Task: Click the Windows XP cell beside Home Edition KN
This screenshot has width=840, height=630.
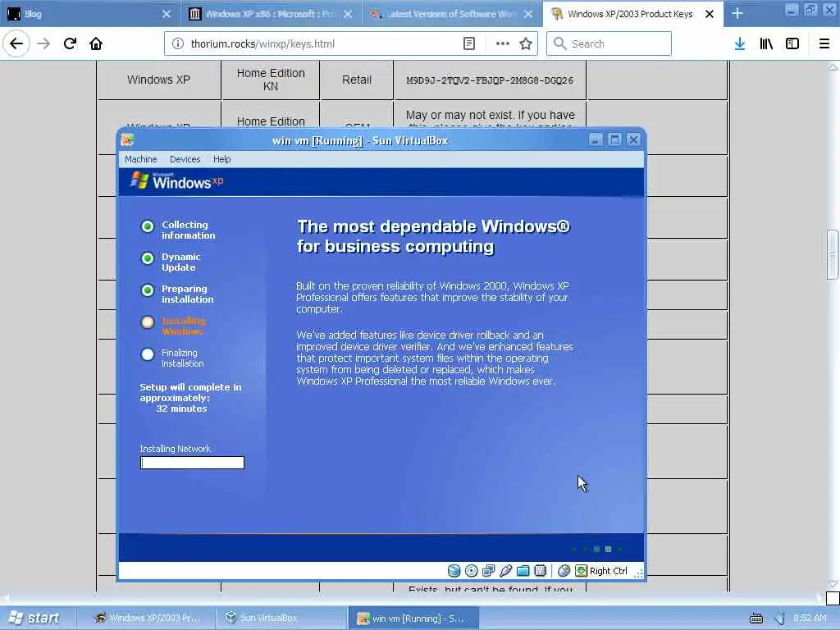Action: click(x=158, y=80)
